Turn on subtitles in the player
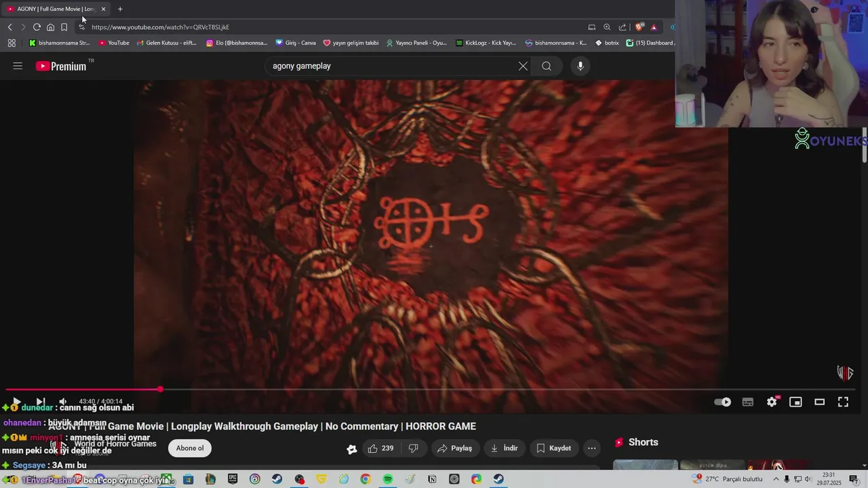 [x=748, y=402]
